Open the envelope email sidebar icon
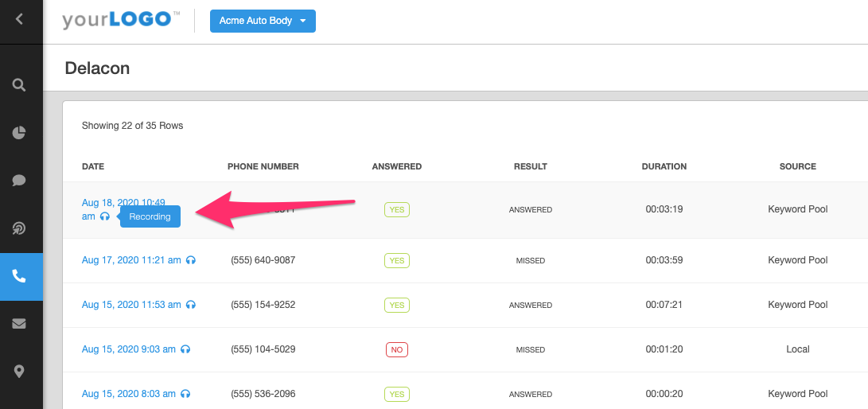 click(x=19, y=324)
